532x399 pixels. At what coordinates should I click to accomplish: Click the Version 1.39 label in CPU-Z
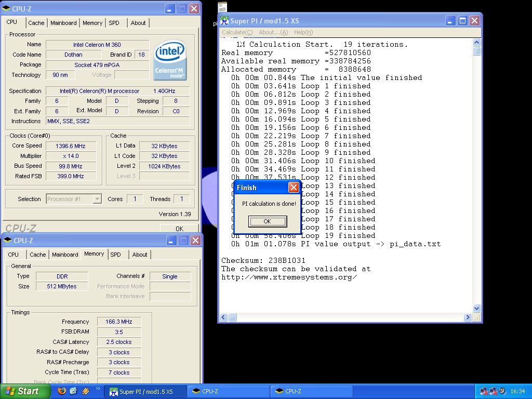point(175,214)
